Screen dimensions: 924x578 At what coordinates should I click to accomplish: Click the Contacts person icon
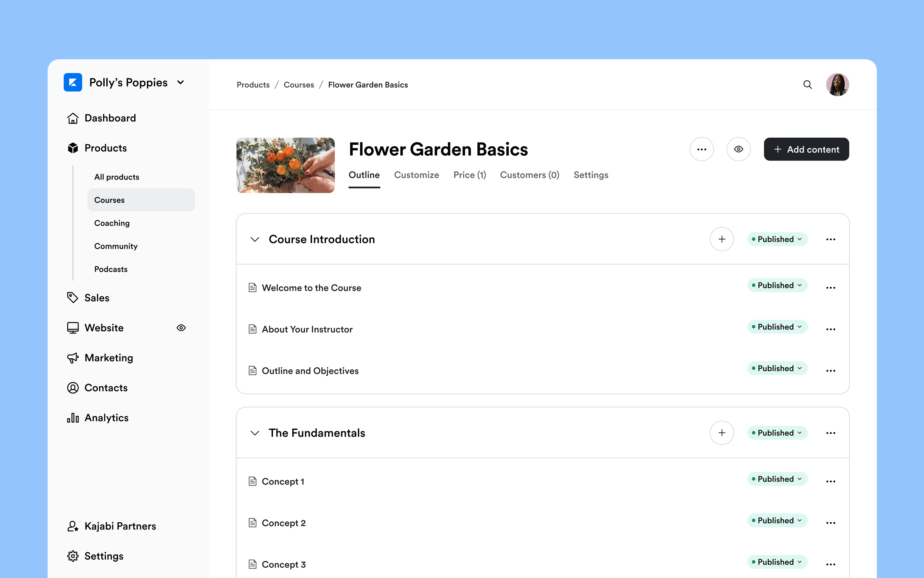[x=72, y=388]
